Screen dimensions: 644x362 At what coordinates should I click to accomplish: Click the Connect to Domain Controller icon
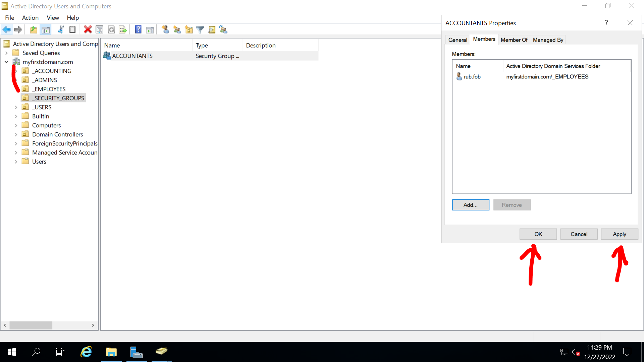pyautogui.click(x=223, y=29)
